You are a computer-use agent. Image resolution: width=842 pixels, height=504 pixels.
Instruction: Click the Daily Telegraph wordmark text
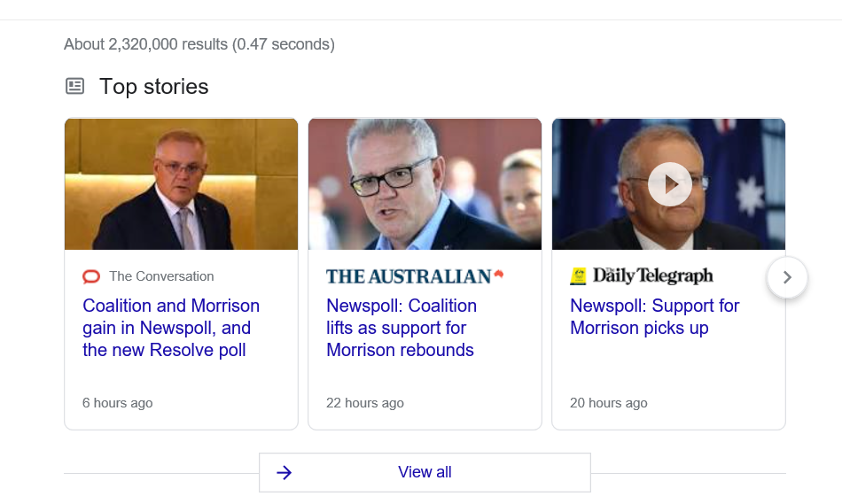coord(652,276)
